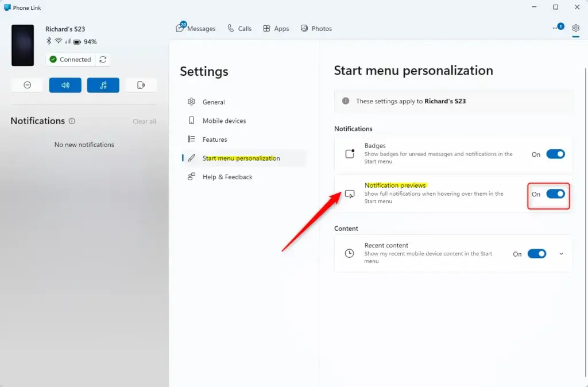Switch to the Calls tab
This screenshot has height=387, width=588.
pyautogui.click(x=239, y=29)
